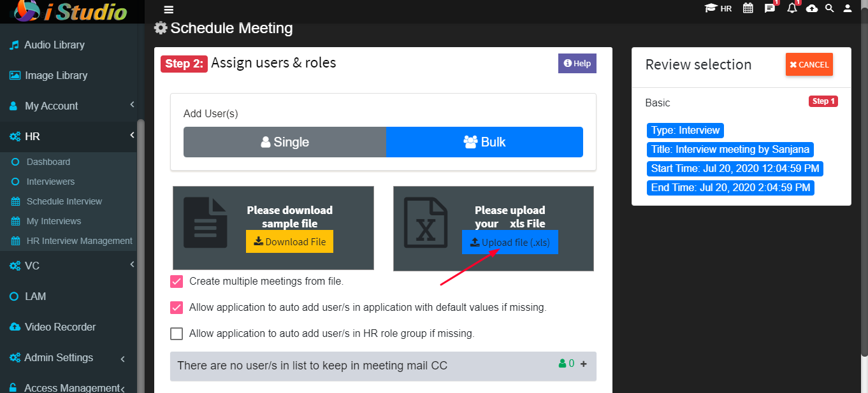The width and height of the screenshot is (868, 393).
Task: Enable auto add users in HR role group
Action: click(177, 334)
